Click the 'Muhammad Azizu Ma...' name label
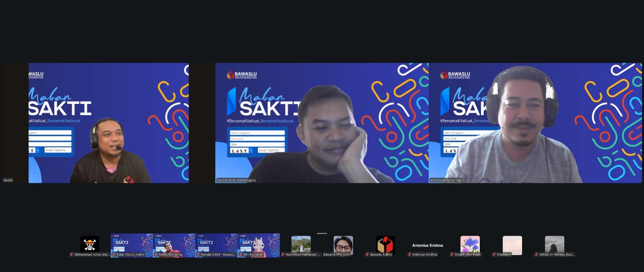The width and height of the screenshot is (644, 272). pos(92,255)
